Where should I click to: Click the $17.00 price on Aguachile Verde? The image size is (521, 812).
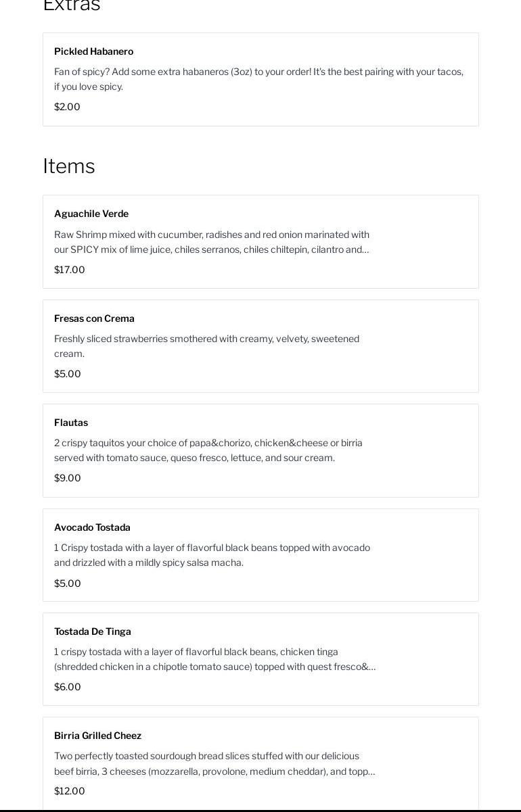[70, 270]
